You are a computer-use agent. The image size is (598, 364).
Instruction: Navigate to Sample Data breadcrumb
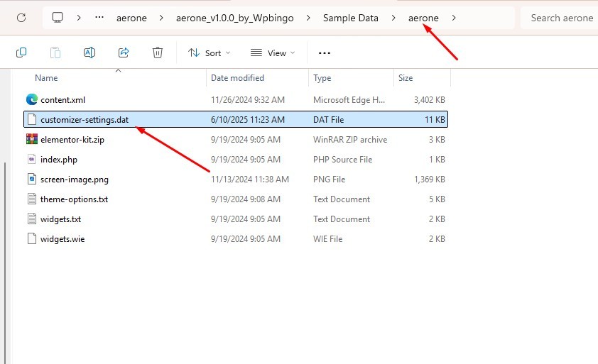tap(350, 18)
